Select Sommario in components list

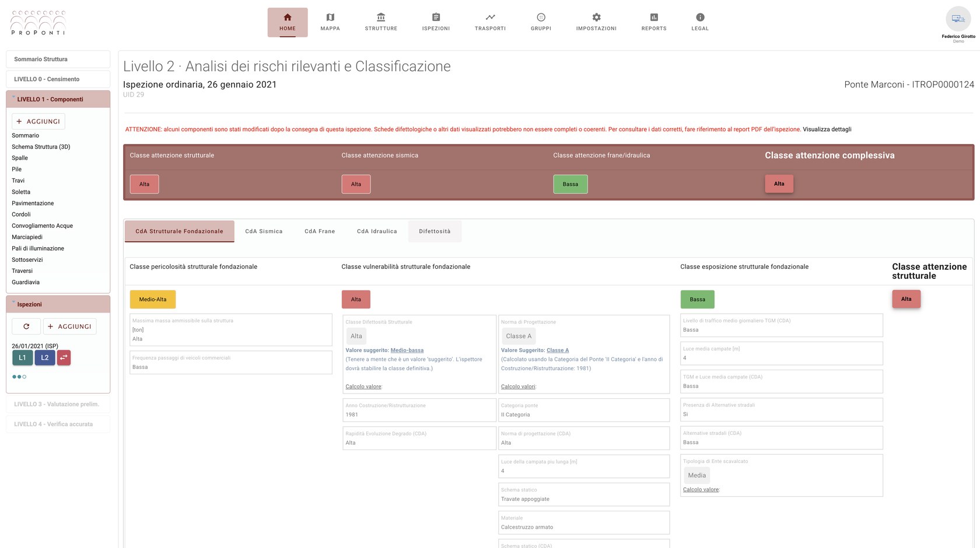(25, 135)
